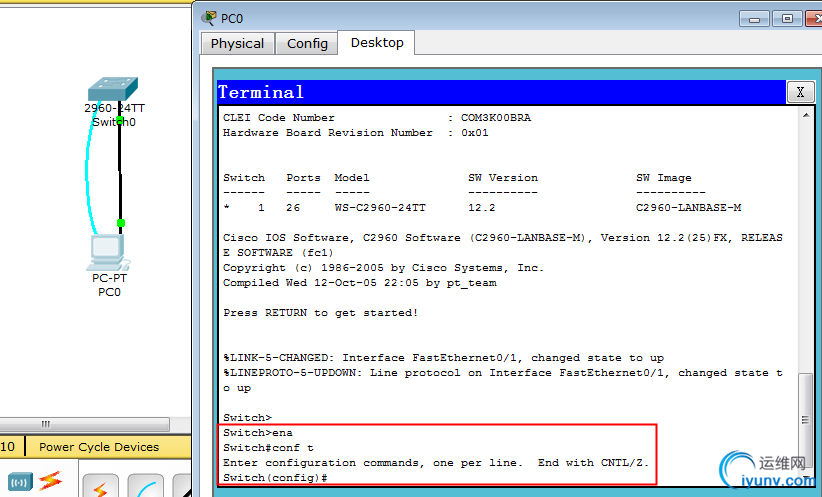822x497 pixels.
Task: Open the Wireless Devices category icon
Action: pos(20,482)
